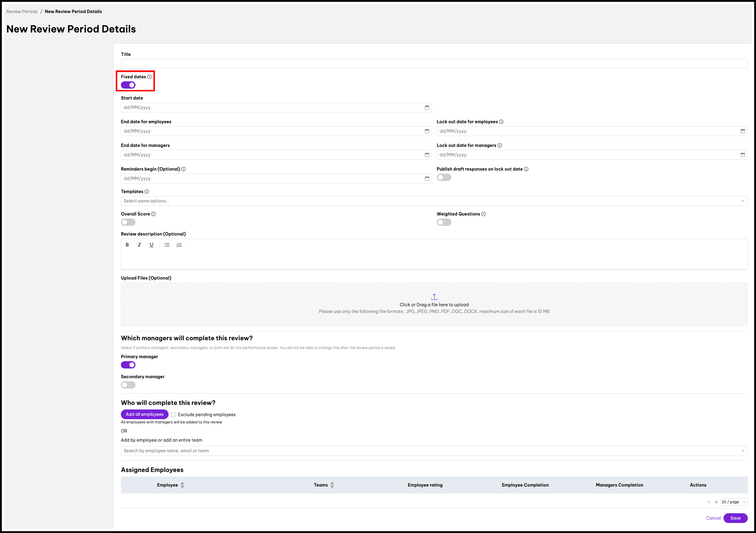The width and height of the screenshot is (756, 533).
Task: Insert a bulleted list in the description
Action: 167,245
